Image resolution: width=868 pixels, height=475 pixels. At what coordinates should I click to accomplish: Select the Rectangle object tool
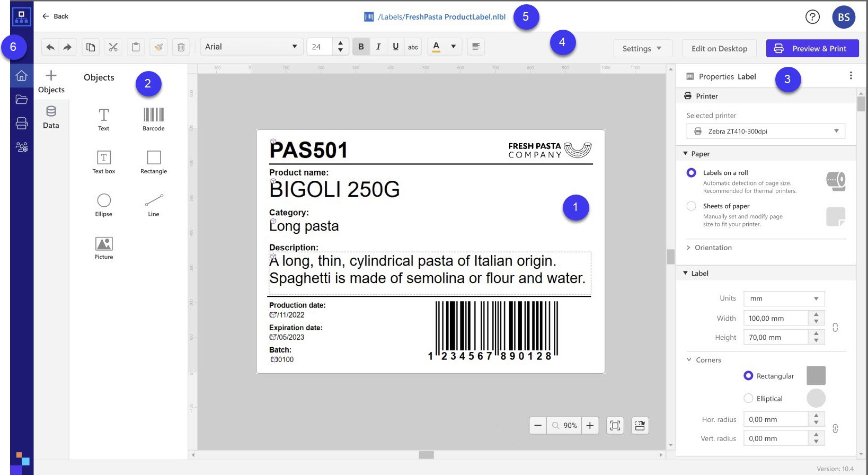click(154, 162)
